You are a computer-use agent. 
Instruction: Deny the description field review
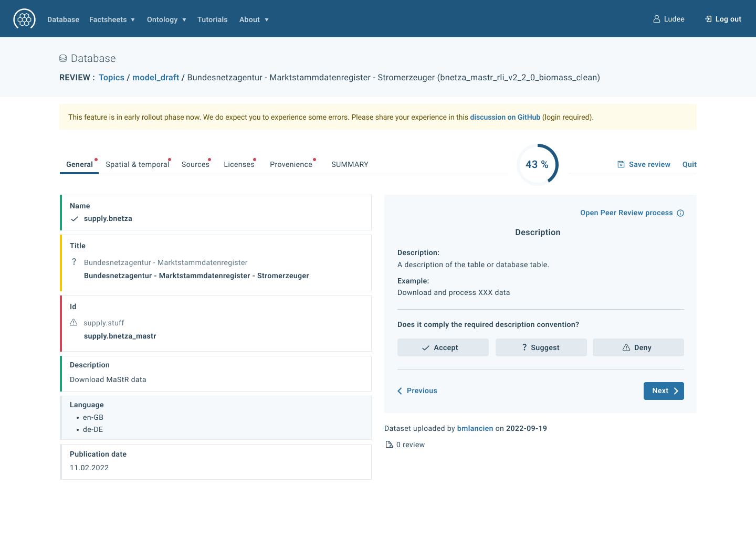pyautogui.click(x=638, y=347)
